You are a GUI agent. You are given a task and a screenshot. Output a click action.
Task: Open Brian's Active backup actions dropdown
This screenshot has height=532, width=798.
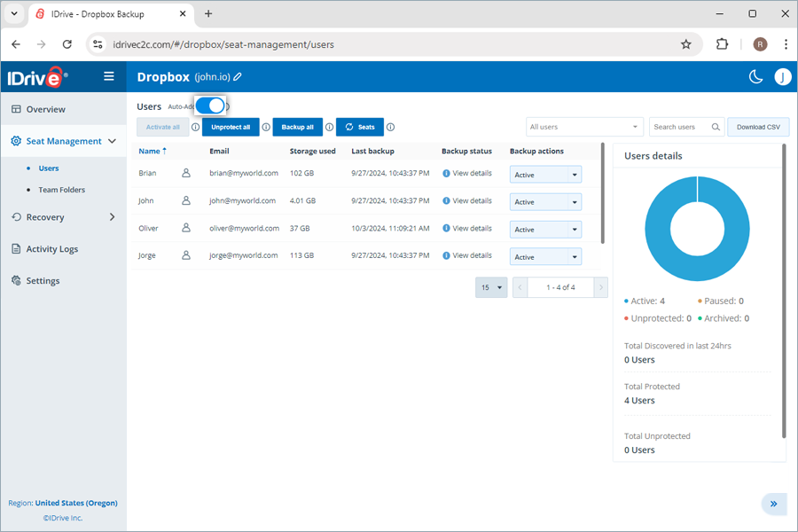point(545,175)
